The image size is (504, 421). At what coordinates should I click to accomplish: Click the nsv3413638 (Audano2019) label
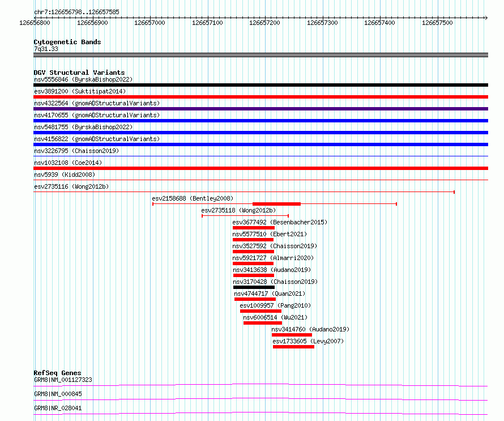[272, 270]
